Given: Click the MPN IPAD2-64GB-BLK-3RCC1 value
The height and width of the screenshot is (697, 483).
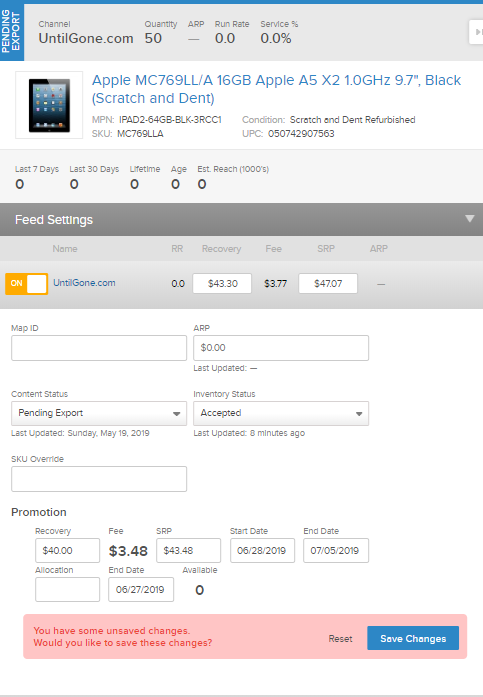Looking at the screenshot, I should [170, 120].
